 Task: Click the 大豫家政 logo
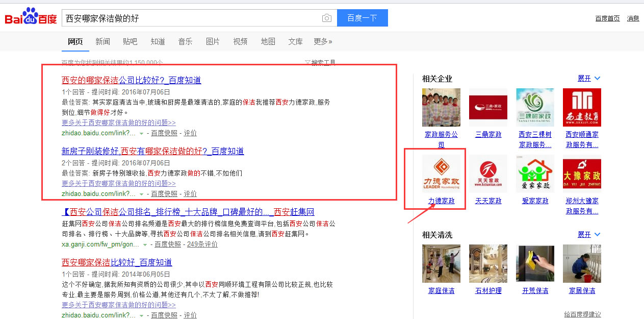[x=582, y=174]
